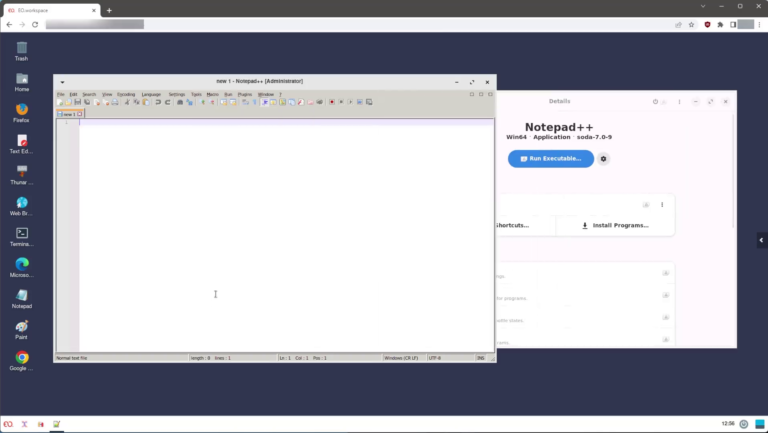Click the settings gear beside Run Executable

603,159
